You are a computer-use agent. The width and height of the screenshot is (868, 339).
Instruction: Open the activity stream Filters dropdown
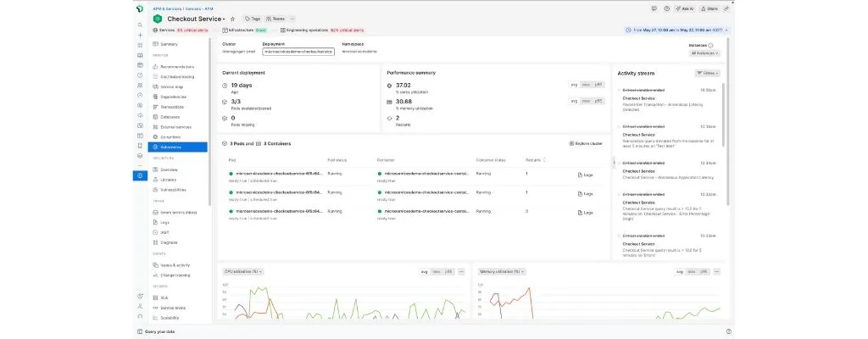coord(708,73)
